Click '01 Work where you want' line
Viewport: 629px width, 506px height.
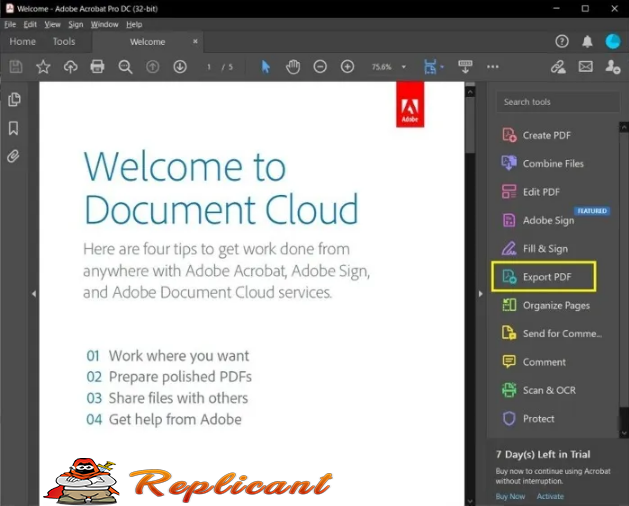click(x=168, y=356)
